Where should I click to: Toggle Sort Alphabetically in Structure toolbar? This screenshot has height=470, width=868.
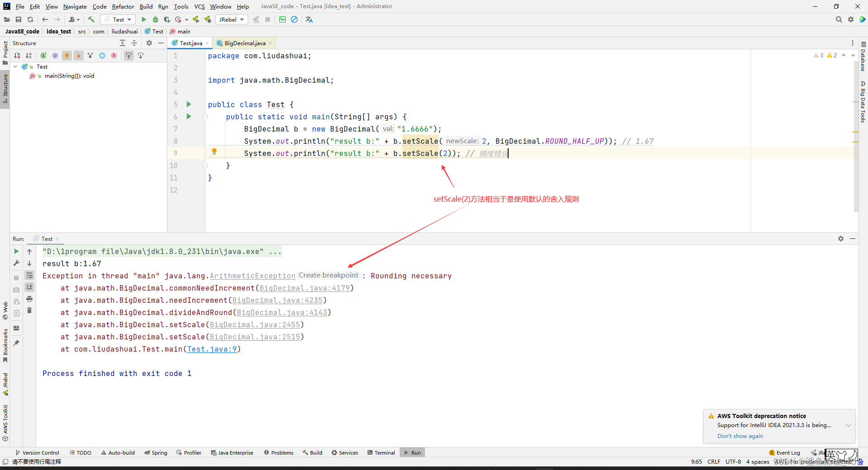pyautogui.click(x=29, y=56)
